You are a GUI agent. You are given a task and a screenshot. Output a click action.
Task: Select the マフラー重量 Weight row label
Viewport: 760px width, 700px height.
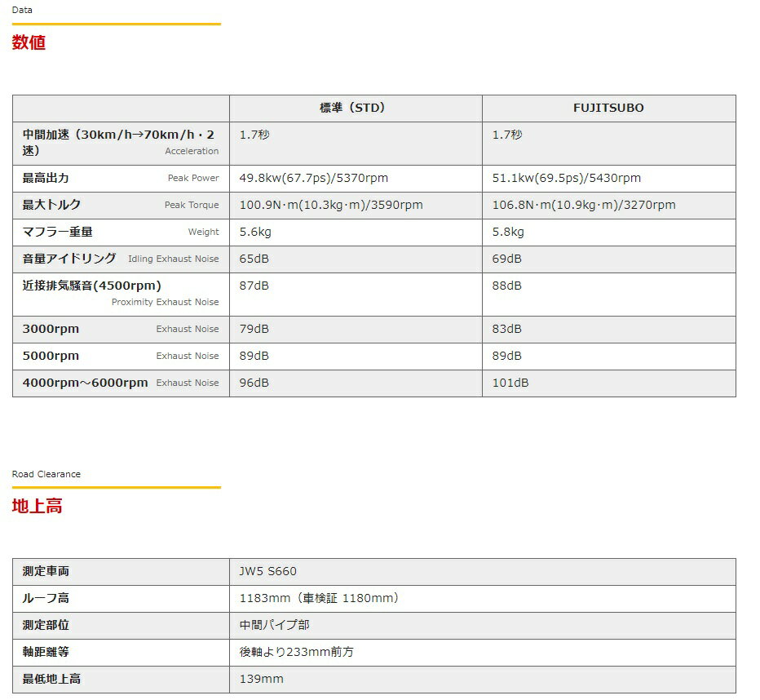pos(57,232)
